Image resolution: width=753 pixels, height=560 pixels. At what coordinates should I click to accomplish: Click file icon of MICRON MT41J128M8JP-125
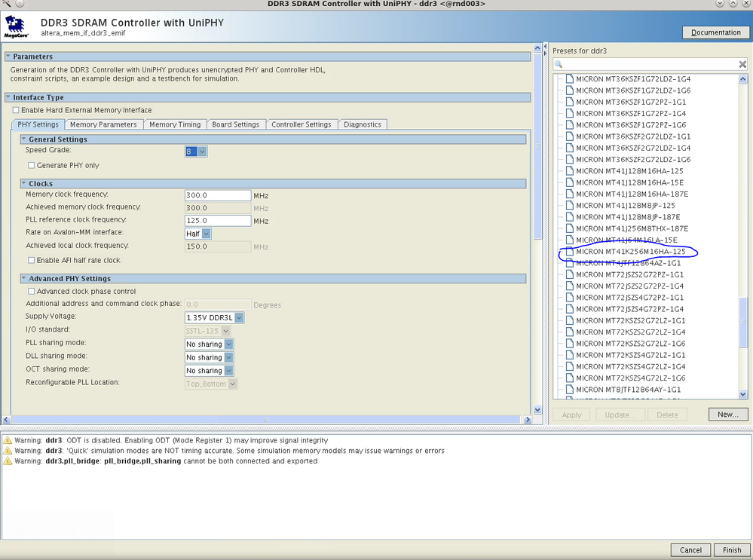tap(570, 206)
